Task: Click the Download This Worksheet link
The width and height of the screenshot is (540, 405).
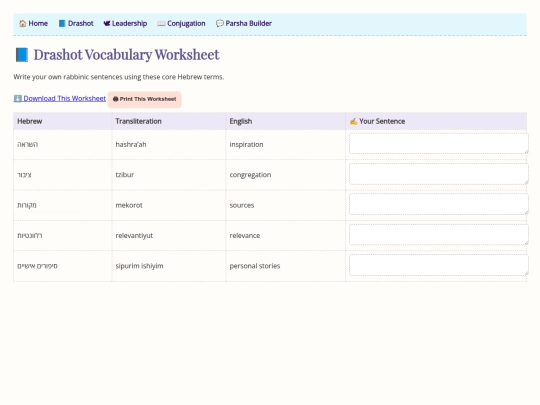Action: pos(60,98)
